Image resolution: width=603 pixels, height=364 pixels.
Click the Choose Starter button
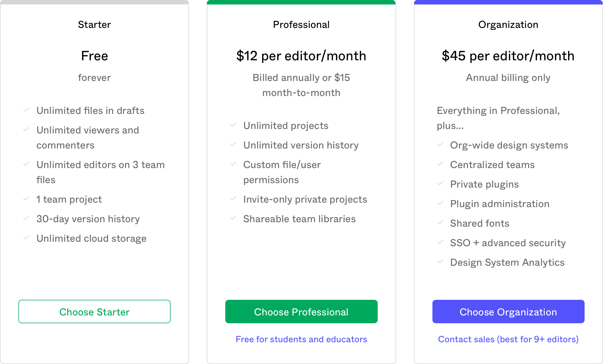click(x=94, y=312)
